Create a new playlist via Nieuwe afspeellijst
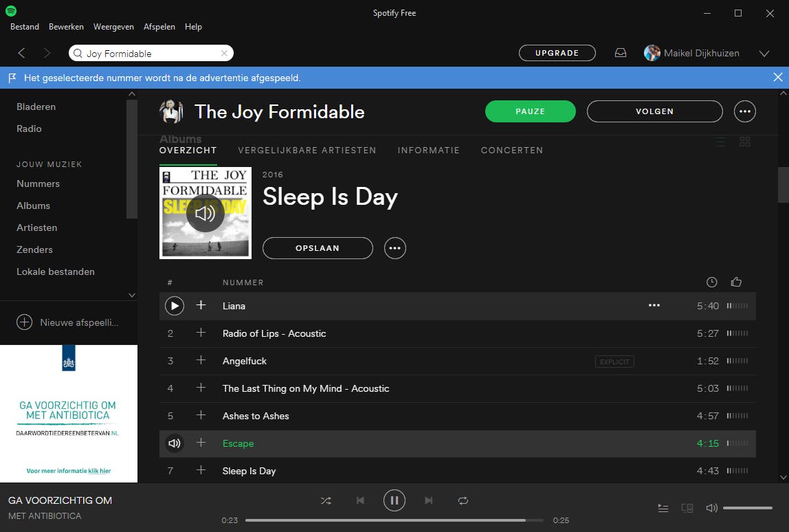 click(67, 322)
